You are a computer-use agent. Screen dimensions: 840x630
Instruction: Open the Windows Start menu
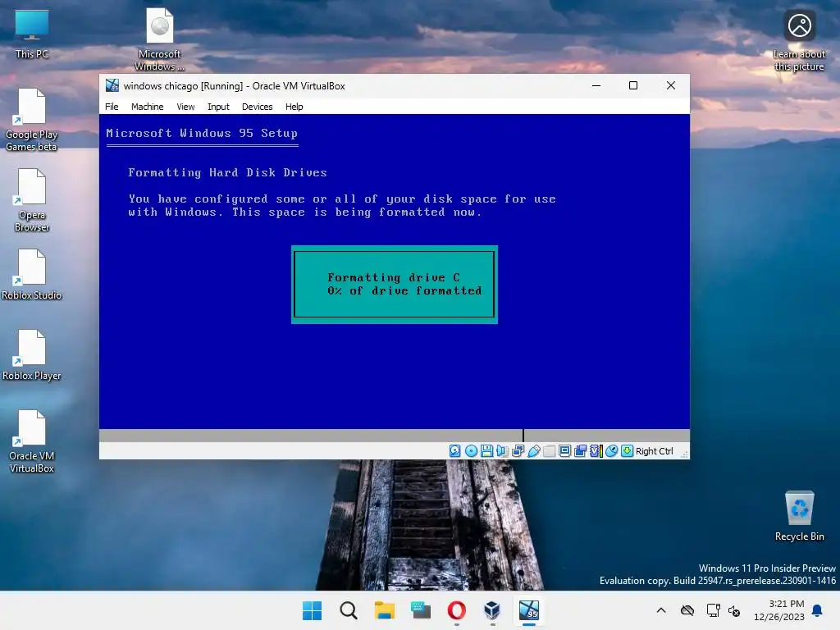313,610
